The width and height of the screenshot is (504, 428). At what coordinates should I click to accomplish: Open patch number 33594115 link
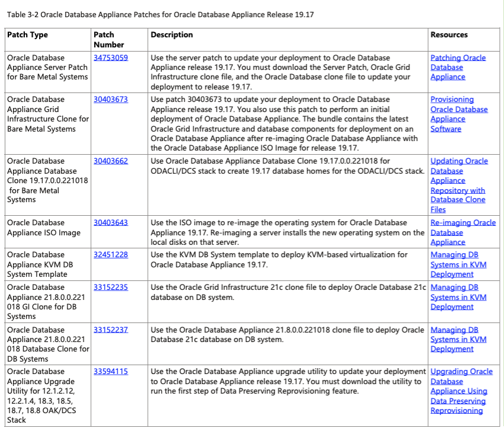click(x=110, y=372)
